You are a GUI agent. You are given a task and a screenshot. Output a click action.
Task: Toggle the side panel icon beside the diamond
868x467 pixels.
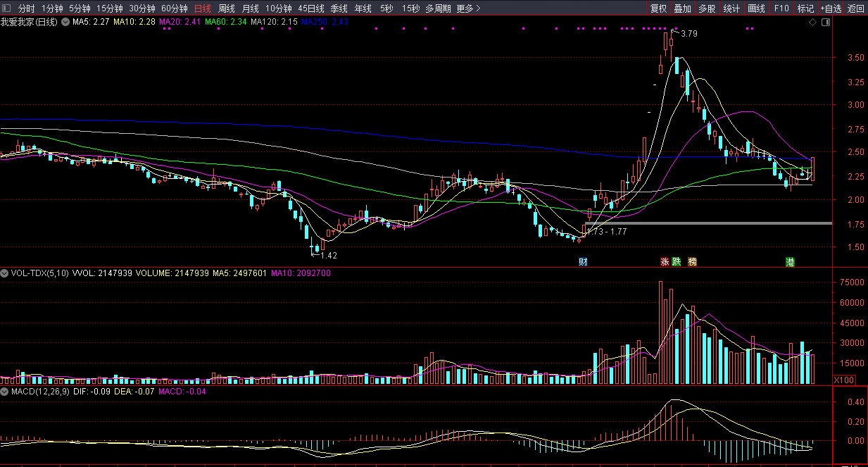pos(825,23)
